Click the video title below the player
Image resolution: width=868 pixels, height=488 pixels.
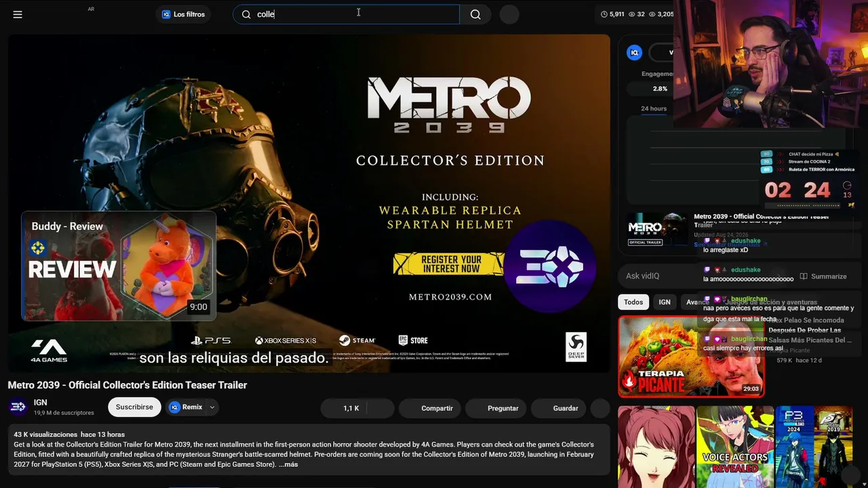[127, 385]
